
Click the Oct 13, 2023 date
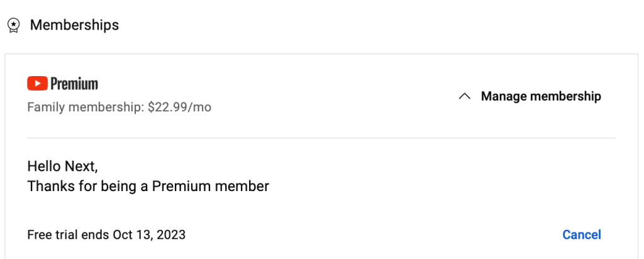click(149, 235)
